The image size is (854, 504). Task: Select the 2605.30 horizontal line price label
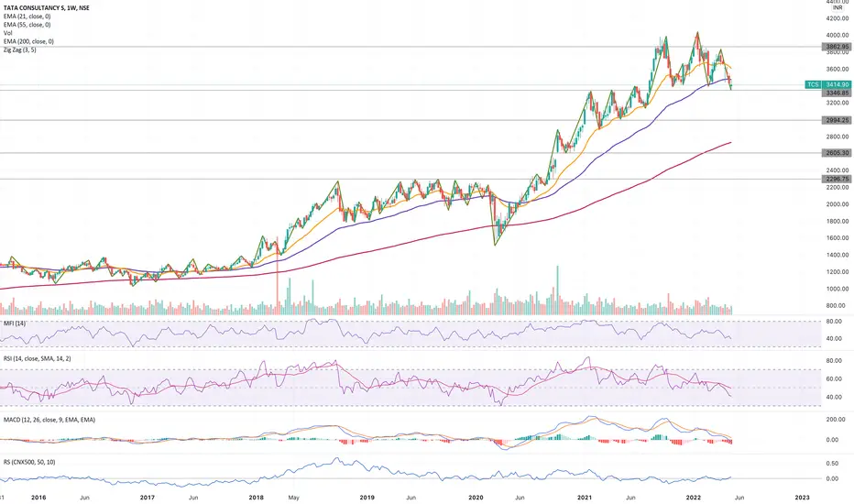[837, 153]
